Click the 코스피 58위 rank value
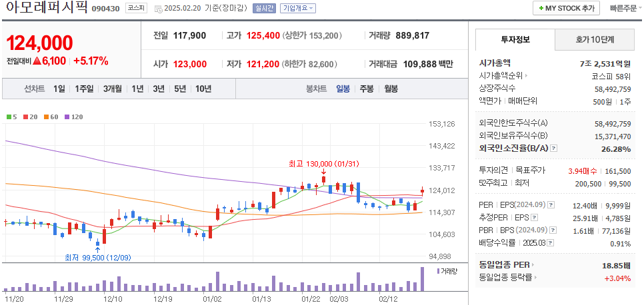The image size is (644, 305). (x=611, y=76)
